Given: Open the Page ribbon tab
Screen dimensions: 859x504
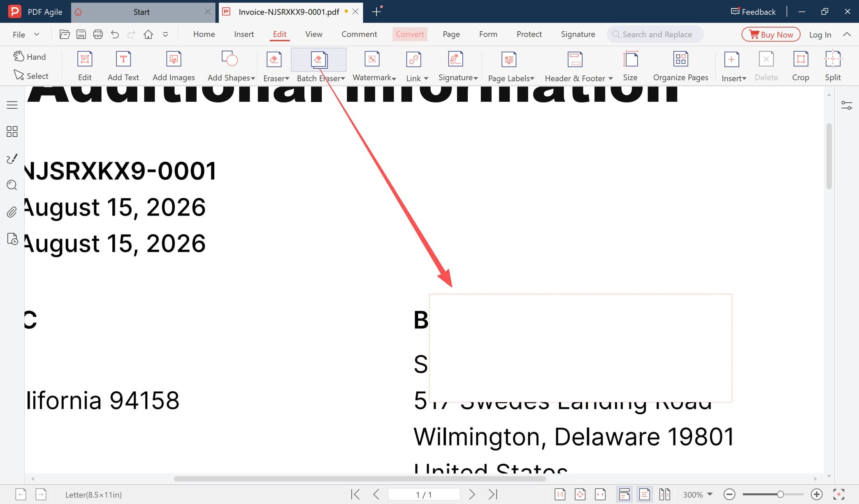Looking at the screenshot, I should click(451, 34).
